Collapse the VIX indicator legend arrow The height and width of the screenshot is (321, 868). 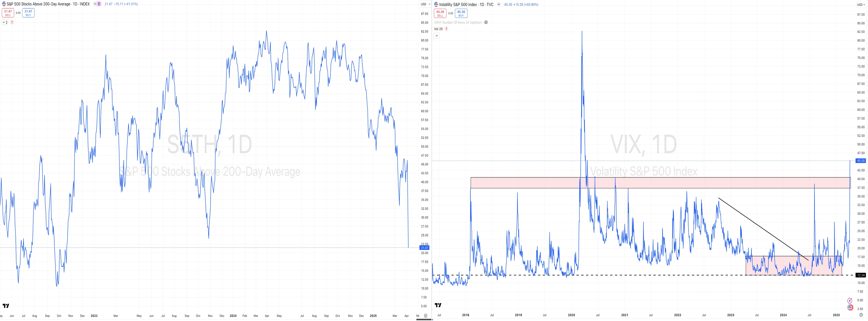(437, 36)
